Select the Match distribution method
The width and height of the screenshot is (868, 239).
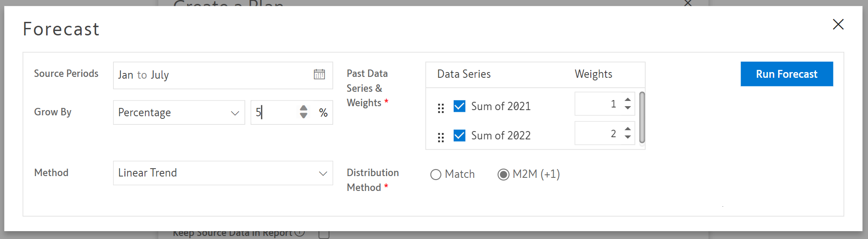click(x=436, y=174)
